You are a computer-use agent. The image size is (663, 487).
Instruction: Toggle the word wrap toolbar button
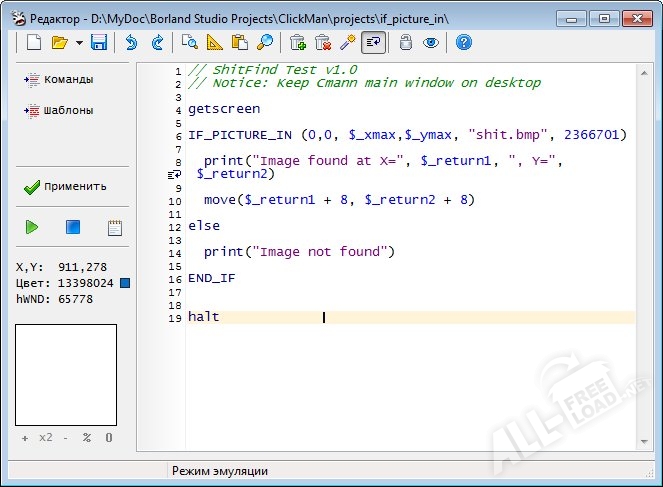(x=373, y=42)
